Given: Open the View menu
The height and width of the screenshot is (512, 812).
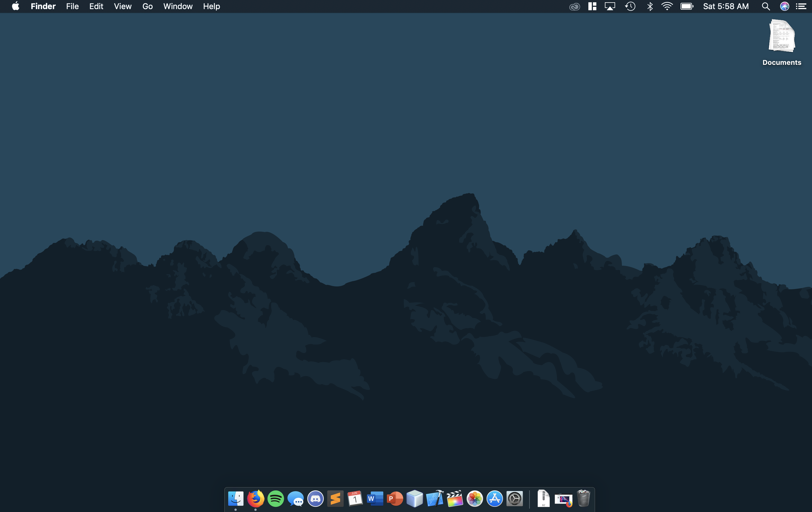Looking at the screenshot, I should [x=122, y=7].
